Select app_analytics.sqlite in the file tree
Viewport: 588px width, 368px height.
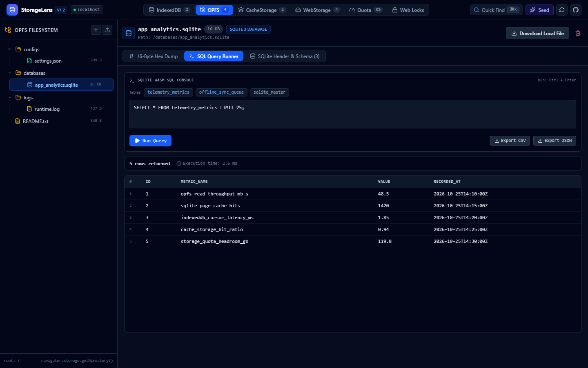pyautogui.click(x=61, y=85)
